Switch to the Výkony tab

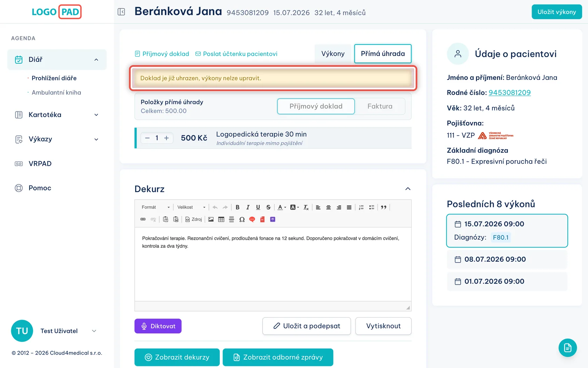pyautogui.click(x=333, y=54)
